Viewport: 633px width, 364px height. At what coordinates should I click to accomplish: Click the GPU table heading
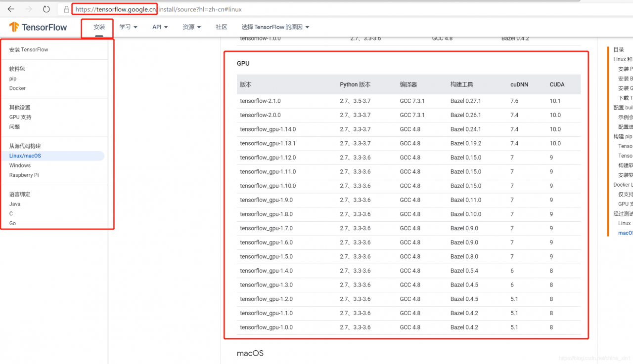(243, 64)
